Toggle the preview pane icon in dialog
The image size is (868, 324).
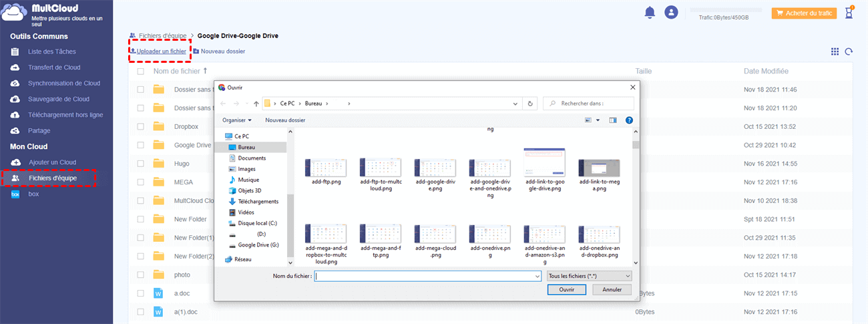click(x=612, y=120)
